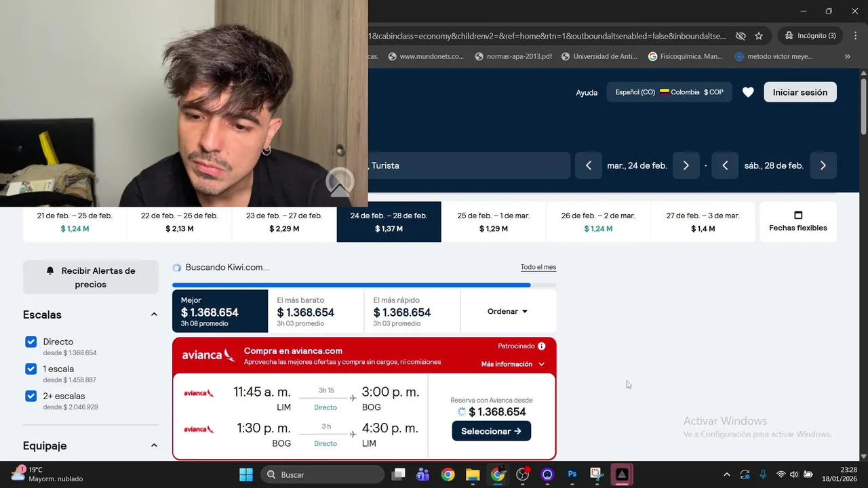
Task: Choose dates 27 de feb. – 3 de mar.
Action: [703, 222]
